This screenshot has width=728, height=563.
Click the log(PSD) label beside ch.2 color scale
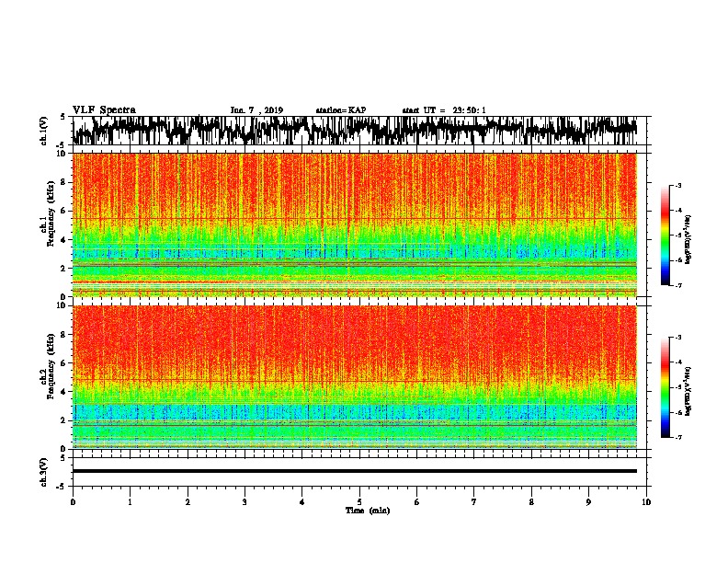point(688,391)
